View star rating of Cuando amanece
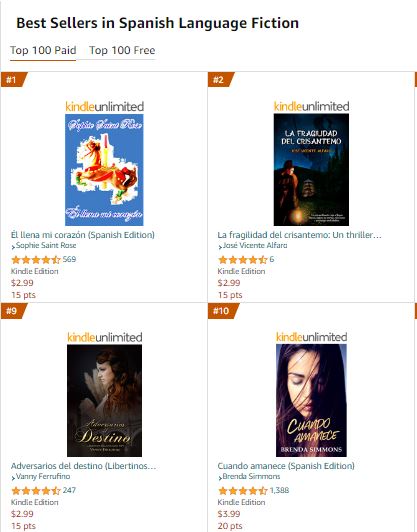417x532 pixels. pos(243,491)
